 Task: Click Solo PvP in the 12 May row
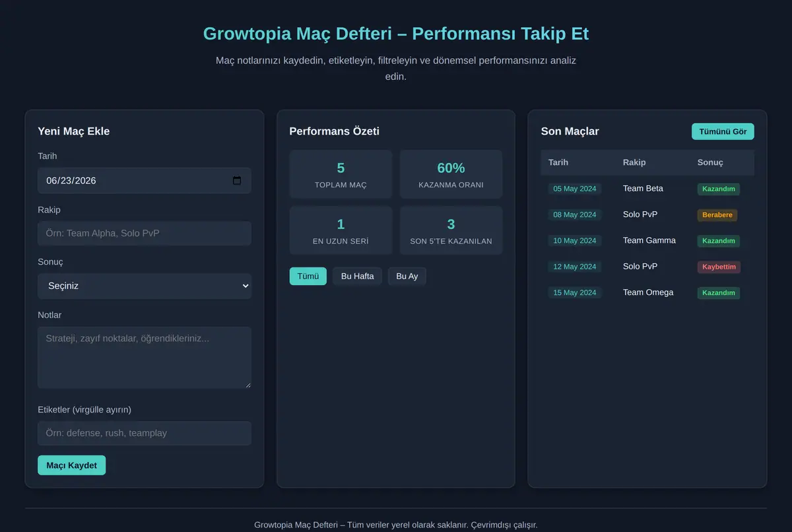click(640, 266)
